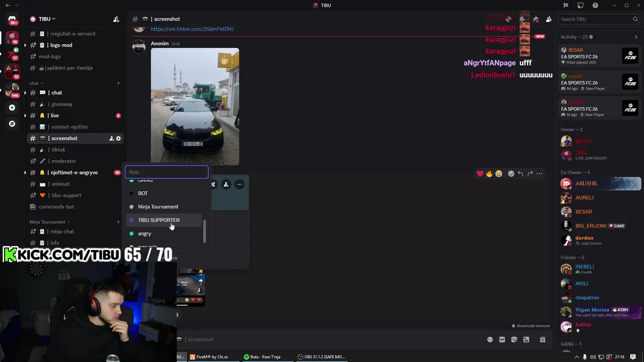Open Discover servers compass icon
This screenshot has height=362, width=644.
pyautogui.click(x=12, y=124)
